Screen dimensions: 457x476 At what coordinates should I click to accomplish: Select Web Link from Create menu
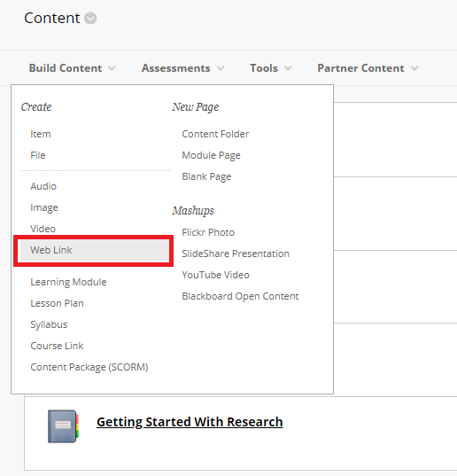[x=93, y=251]
